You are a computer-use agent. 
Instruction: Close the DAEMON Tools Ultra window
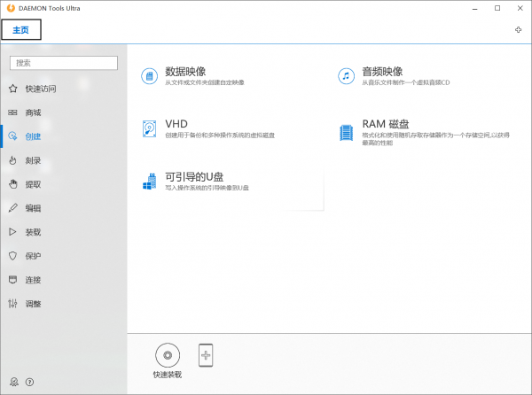point(520,8)
